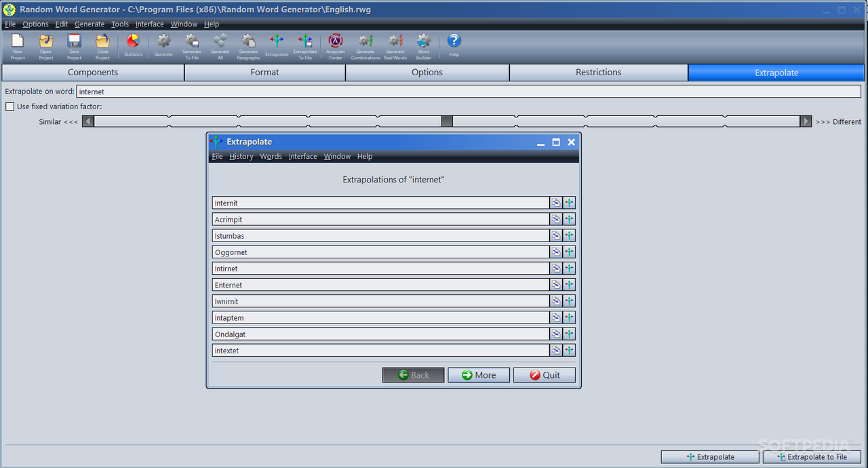The height and width of the screenshot is (468, 868).
Task: Open the History menu in Extrapolate dialog
Action: 241,156
